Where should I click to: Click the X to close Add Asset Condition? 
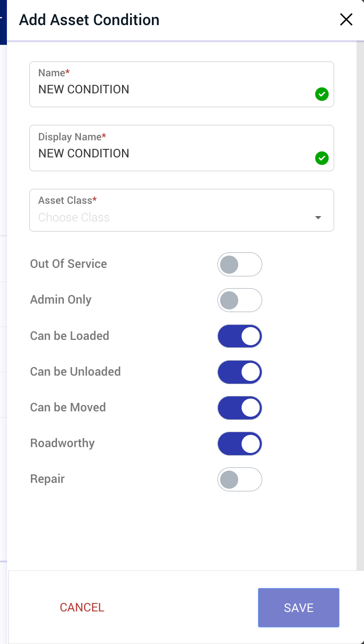tap(346, 19)
